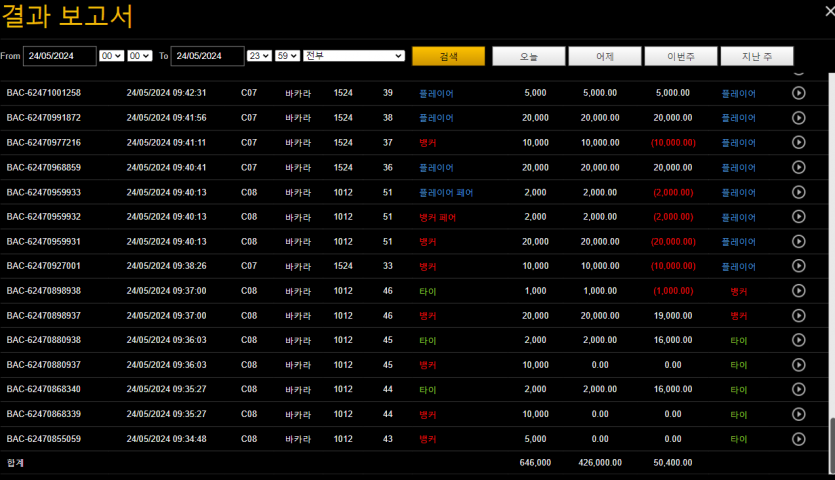The height and width of the screenshot is (480, 835).
Task: Click the 오늘 button
Action: pyautogui.click(x=529, y=56)
